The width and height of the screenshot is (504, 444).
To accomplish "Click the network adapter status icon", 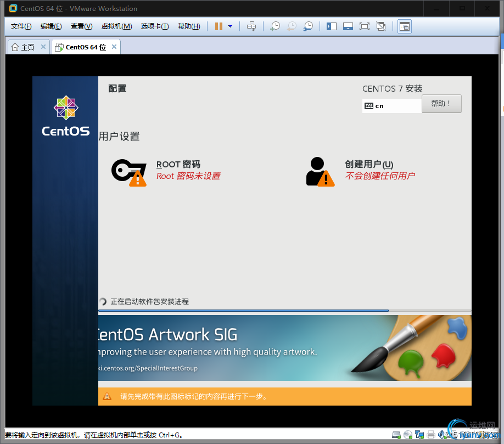I will [419, 435].
